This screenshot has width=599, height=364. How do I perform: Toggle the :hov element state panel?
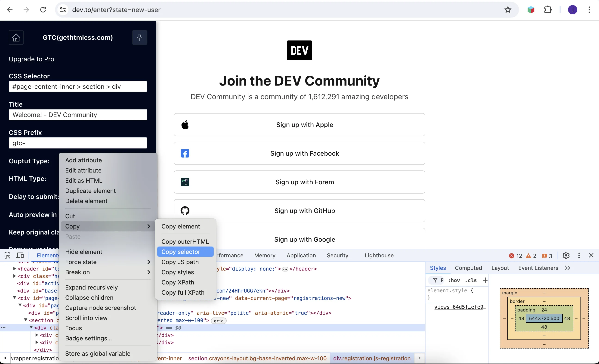[454, 280]
